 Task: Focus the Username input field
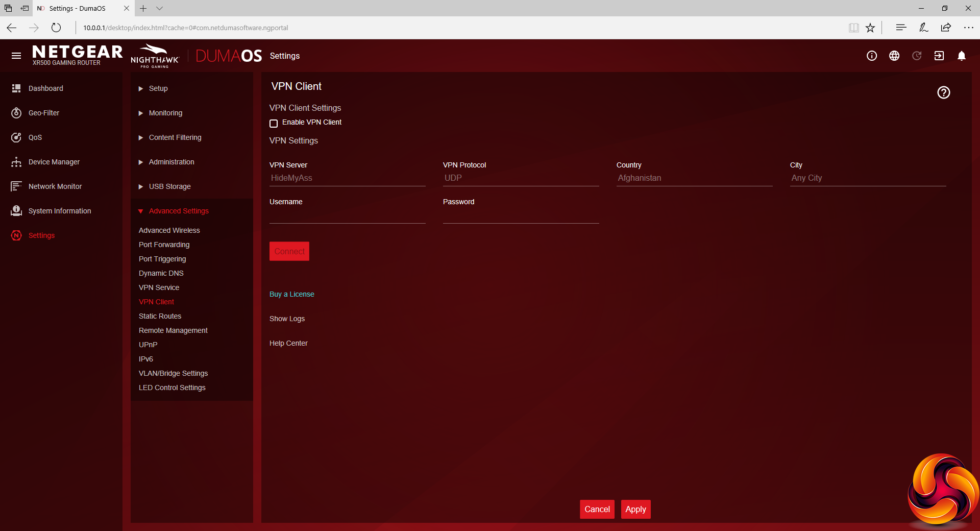pyautogui.click(x=347, y=215)
